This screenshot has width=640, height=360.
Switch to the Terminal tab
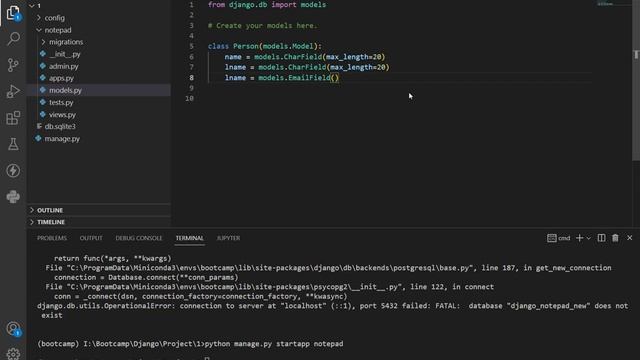tap(189, 238)
